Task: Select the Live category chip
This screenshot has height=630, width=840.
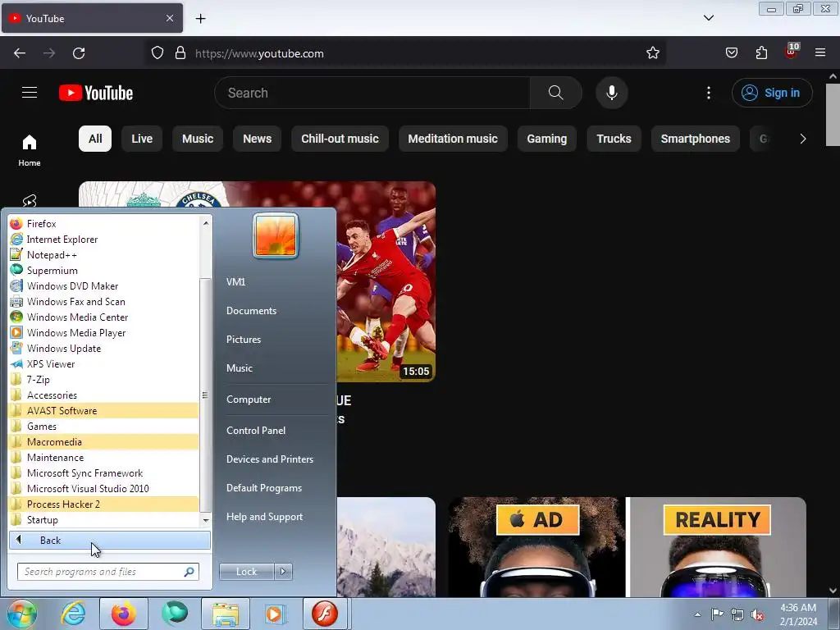Action: pos(142,139)
